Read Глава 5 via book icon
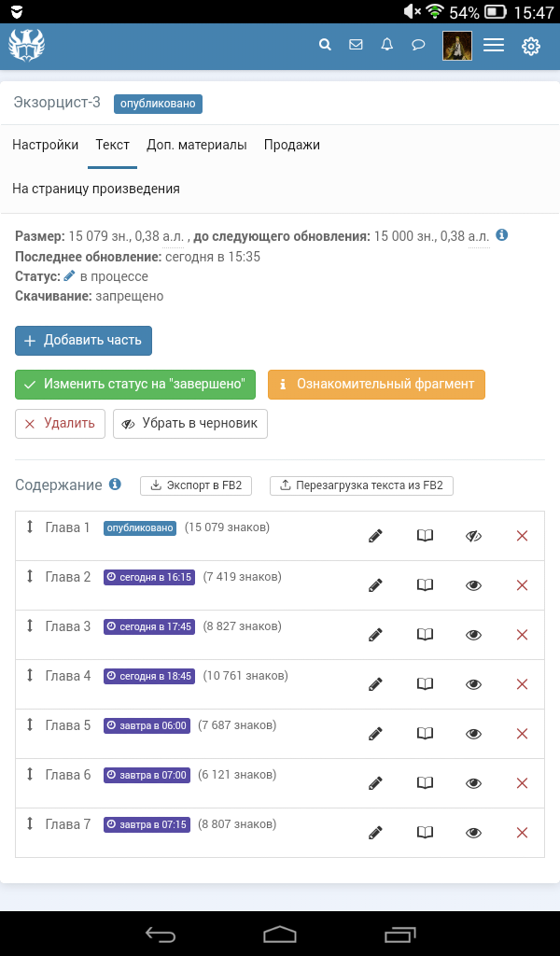The height and width of the screenshot is (956, 560). tap(425, 734)
